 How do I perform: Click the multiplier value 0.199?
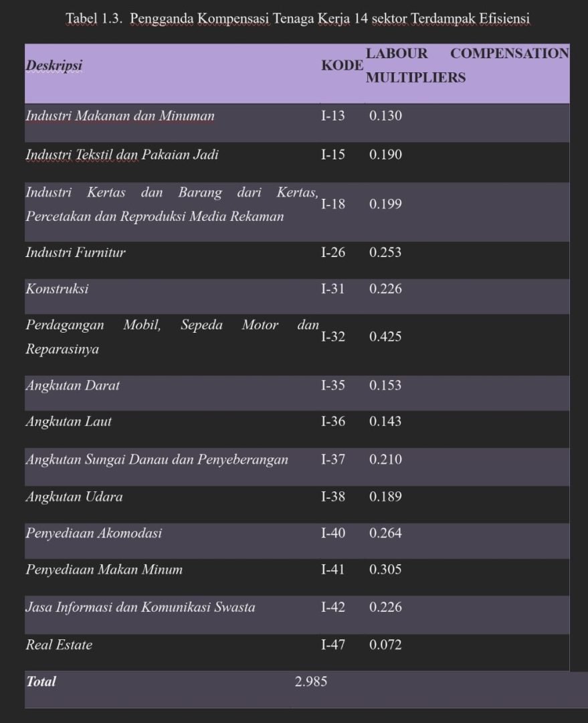coord(385,204)
